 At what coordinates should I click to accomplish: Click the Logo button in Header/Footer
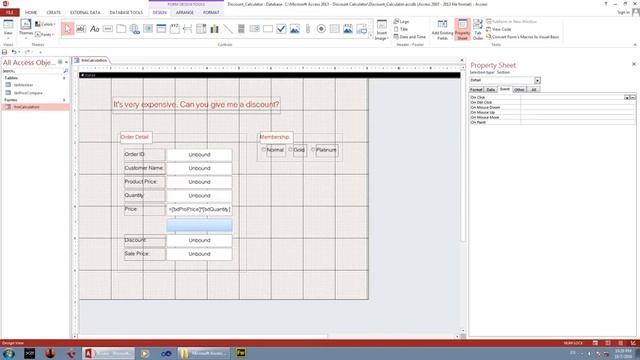pos(401,21)
